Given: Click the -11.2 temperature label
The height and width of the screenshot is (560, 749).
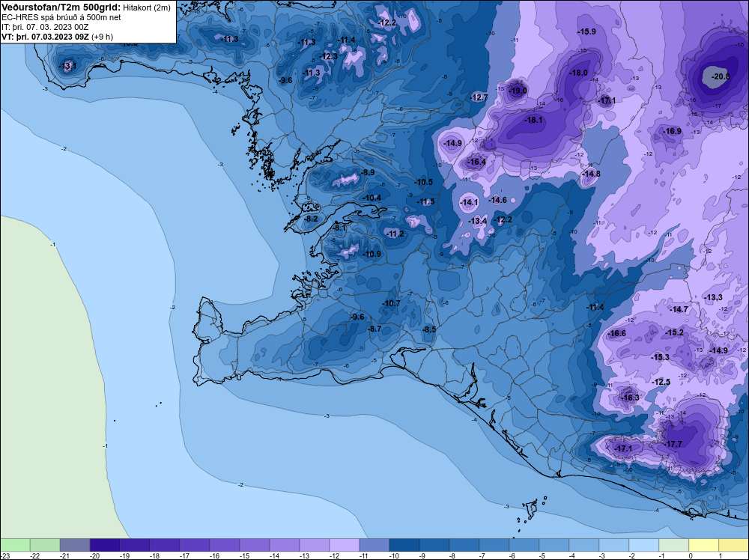Looking at the screenshot, I should (395, 234).
